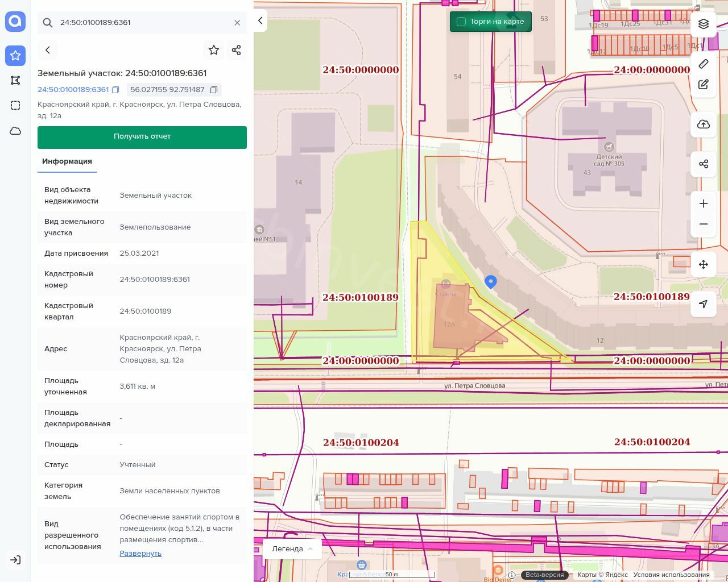Image resolution: width=728 pixels, height=582 pixels.
Task: Switch to the Информация tab
Action: (67, 161)
